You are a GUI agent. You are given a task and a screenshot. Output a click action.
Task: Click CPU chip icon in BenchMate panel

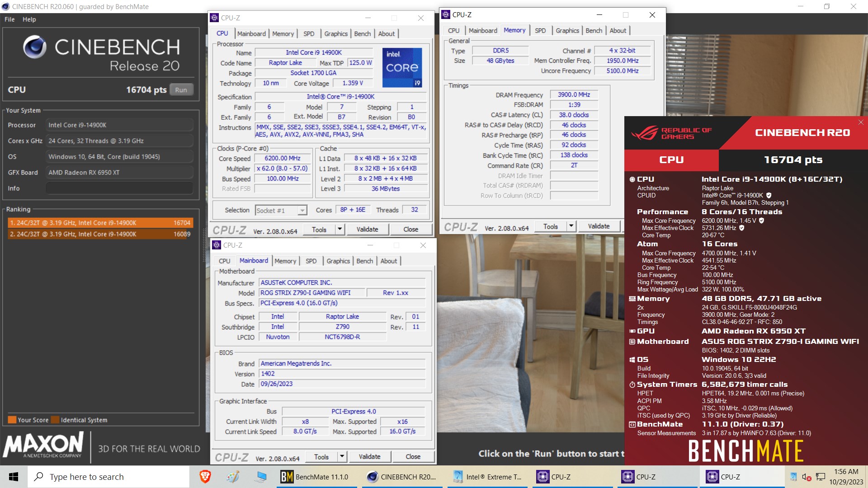click(x=632, y=179)
